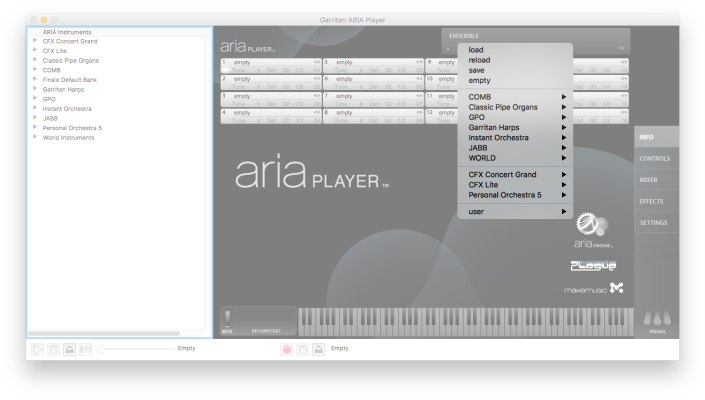The height and width of the screenshot is (400, 705).
Task: Click slot 5 empty instrument field
Action: pyautogui.click(x=375, y=62)
